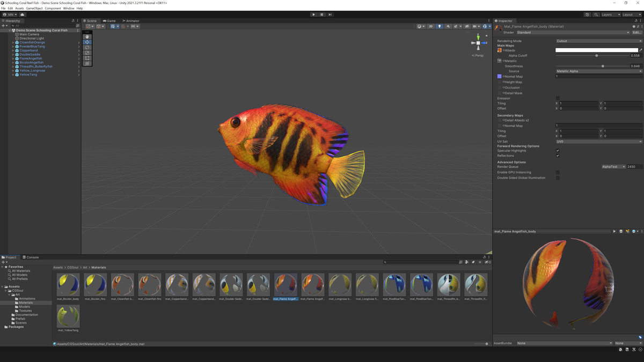Image resolution: width=644 pixels, height=362 pixels.
Task: Toggle Persp projection label
Action: click(x=478, y=55)
